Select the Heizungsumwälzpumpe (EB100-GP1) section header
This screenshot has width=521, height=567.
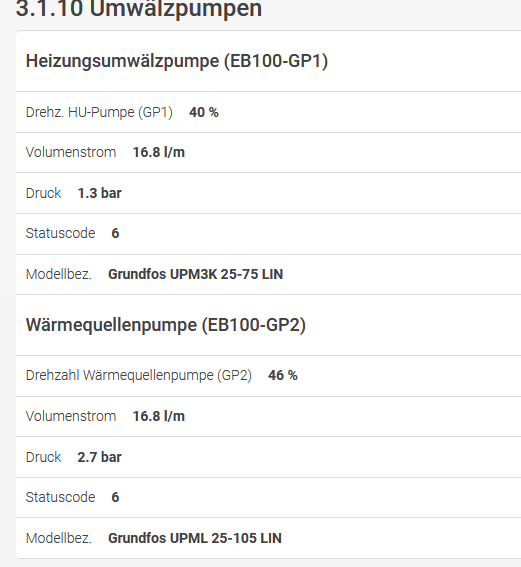177,61
